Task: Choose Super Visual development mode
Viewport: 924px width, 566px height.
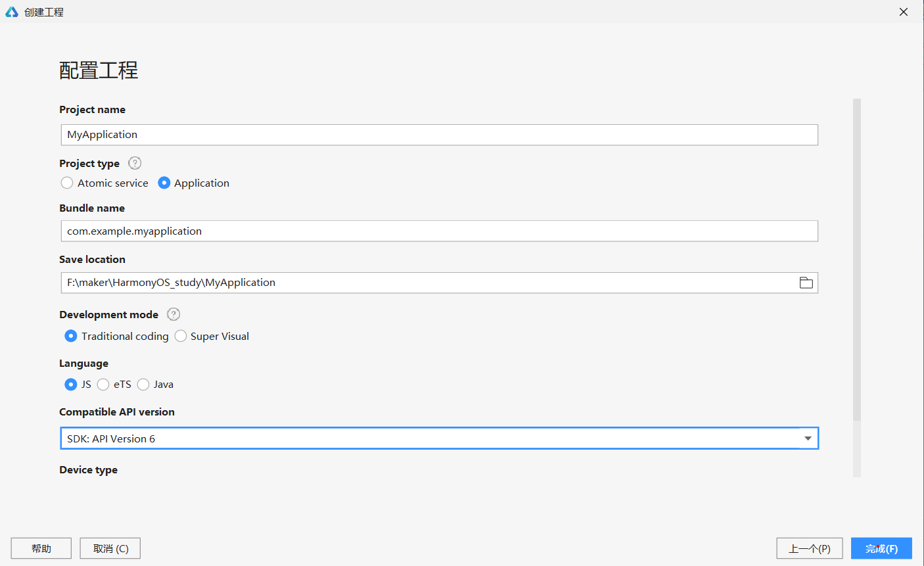Action: click(x=212, y=336)
